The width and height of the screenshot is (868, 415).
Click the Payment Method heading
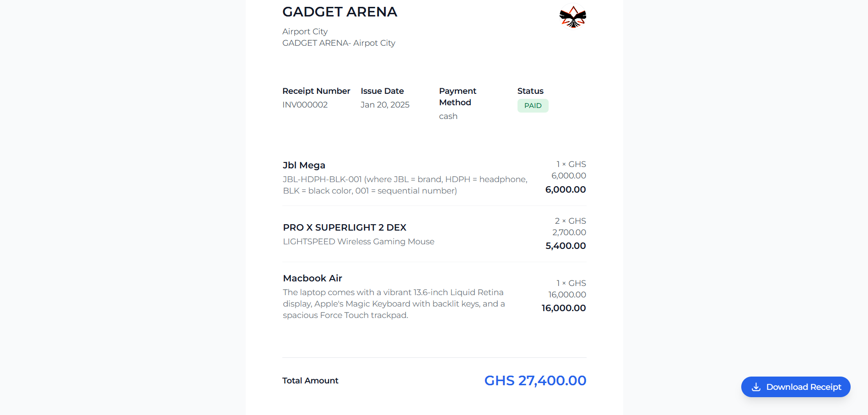coord(458,97)
